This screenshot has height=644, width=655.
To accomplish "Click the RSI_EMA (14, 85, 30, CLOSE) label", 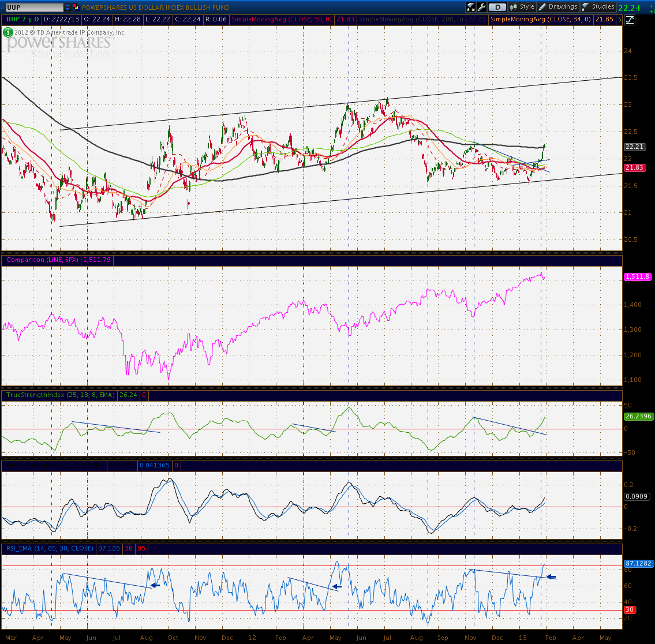I will tap(50, 548).
